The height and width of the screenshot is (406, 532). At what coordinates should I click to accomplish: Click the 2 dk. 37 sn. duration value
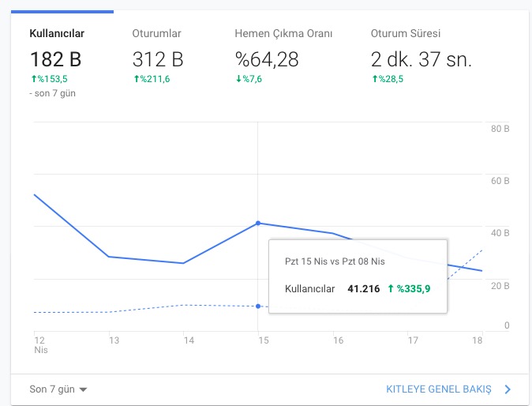(x=421, y=59)
